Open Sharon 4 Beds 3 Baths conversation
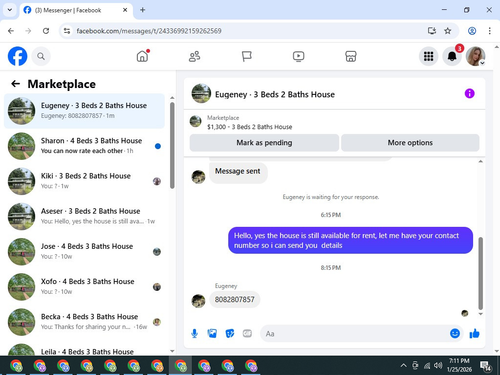 click(84, 146)
